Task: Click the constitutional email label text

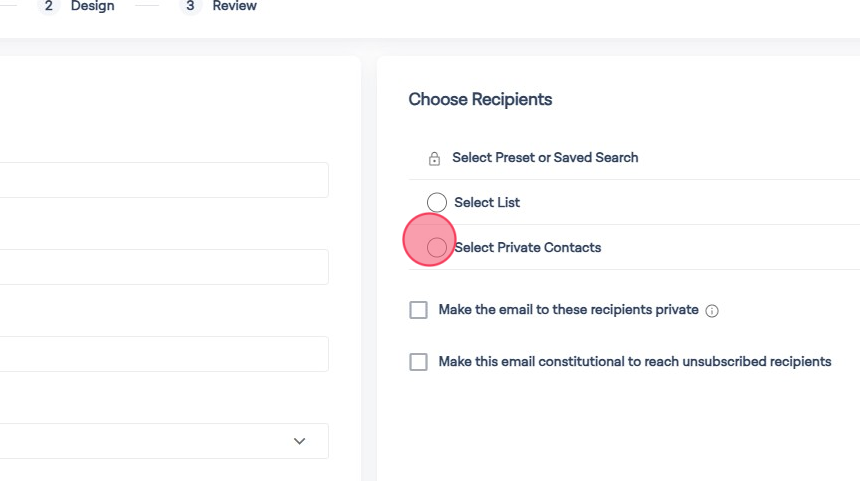Action: click(634, 361)
